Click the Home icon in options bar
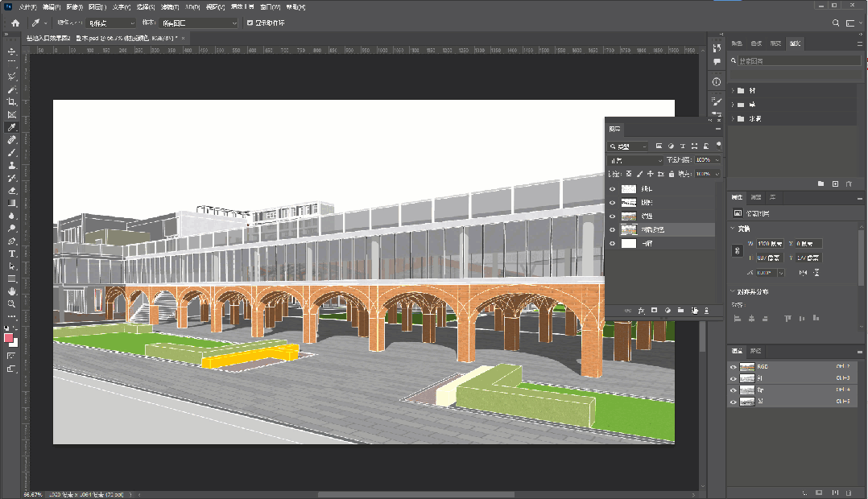Image resolution: width=868 pixels, height=499 pixels. point(15,23)
